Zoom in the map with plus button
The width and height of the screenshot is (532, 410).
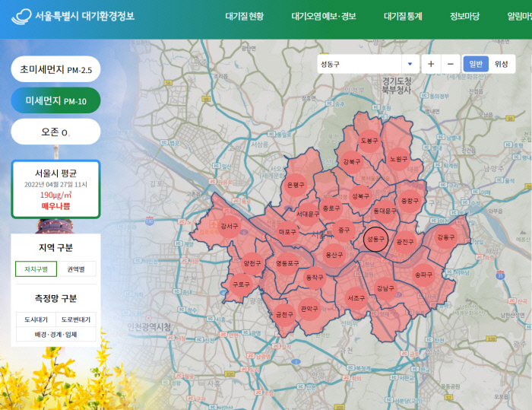pos(431,64)
